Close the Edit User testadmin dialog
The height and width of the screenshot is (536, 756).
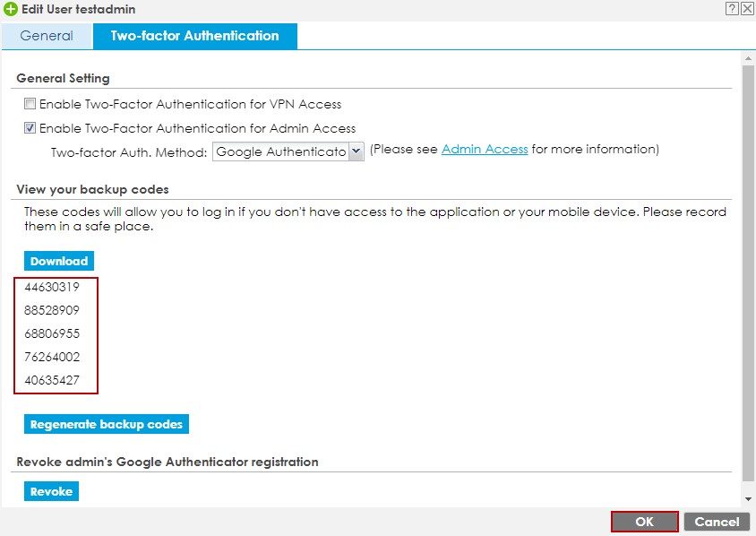coord(747,8)
